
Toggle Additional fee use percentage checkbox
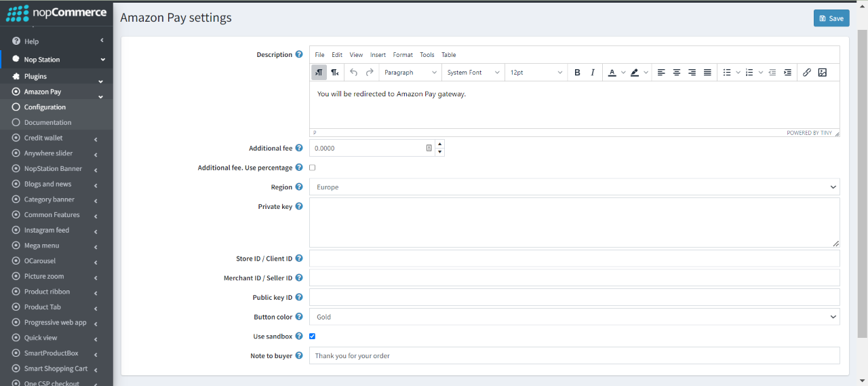pos(313,168)
